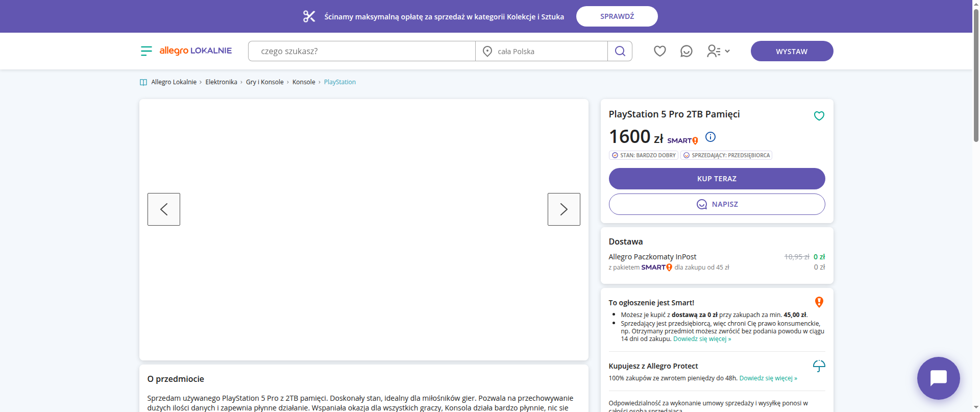Open the hamburger menu next to Allegro logo
The width and height of the screenshot is (980, 412).
[x=146, y=51]
